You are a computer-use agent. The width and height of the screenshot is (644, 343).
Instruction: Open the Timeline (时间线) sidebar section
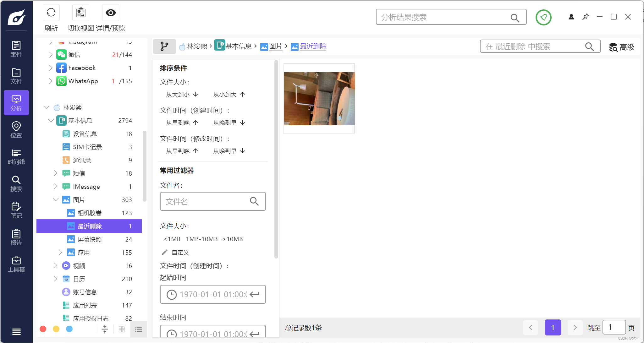pos(16,157)
